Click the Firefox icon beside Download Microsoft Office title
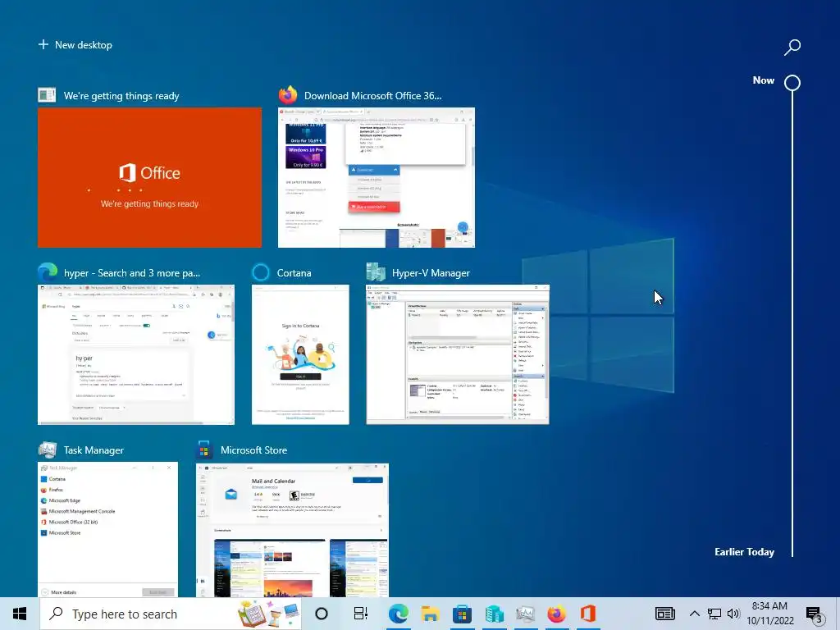 288,95
